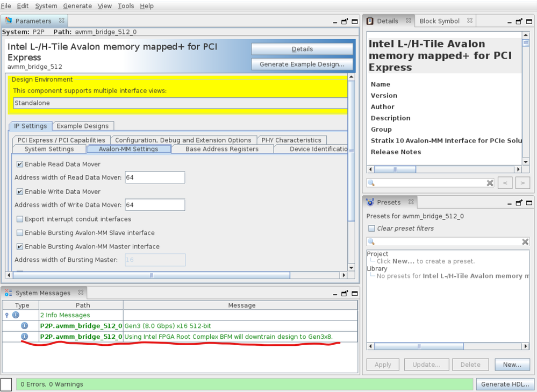
Task: Click the Parameters tab icon
Action: click(9, 20)
